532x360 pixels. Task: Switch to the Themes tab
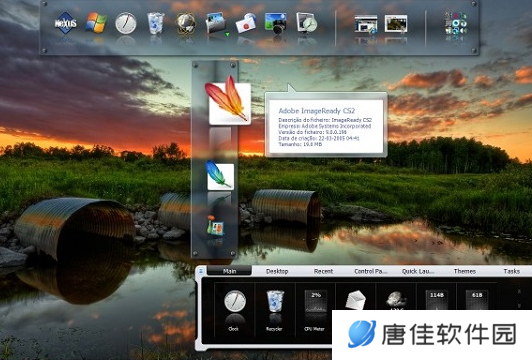click(465, 271)
